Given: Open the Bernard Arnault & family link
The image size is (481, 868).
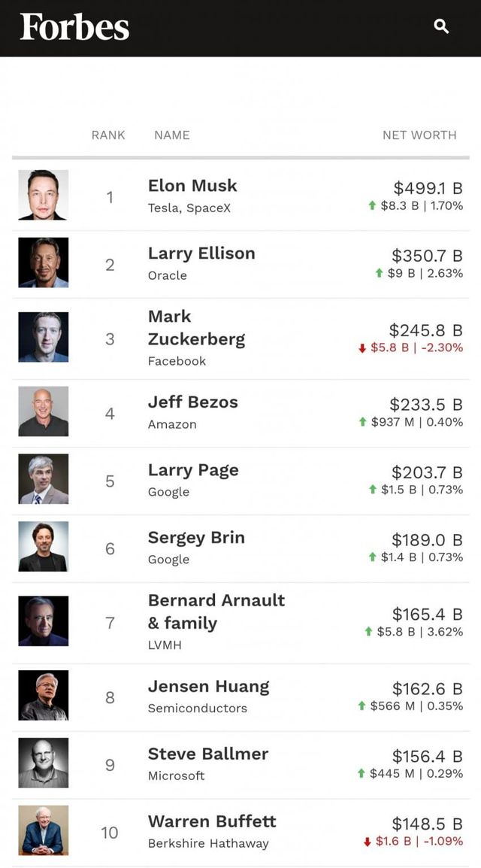Looking at the screenshot, I should (x=216, y=612).
